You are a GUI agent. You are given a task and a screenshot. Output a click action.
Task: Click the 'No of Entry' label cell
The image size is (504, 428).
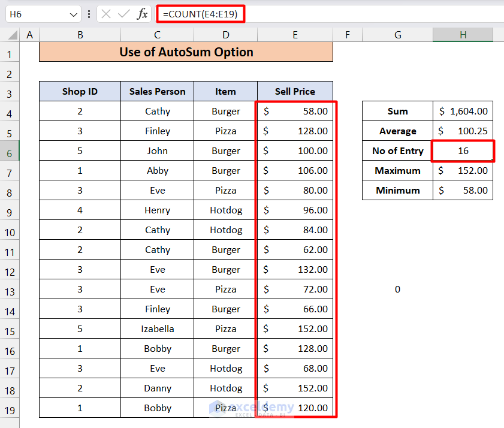(x=397, y=151)
